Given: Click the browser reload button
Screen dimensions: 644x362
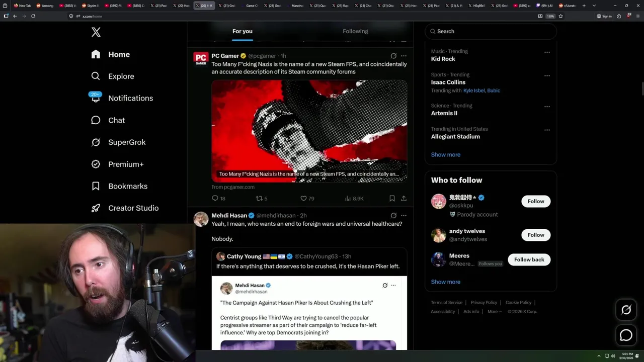Looking at the screenshot, I should pyautogui.click(x=33, y=16).
